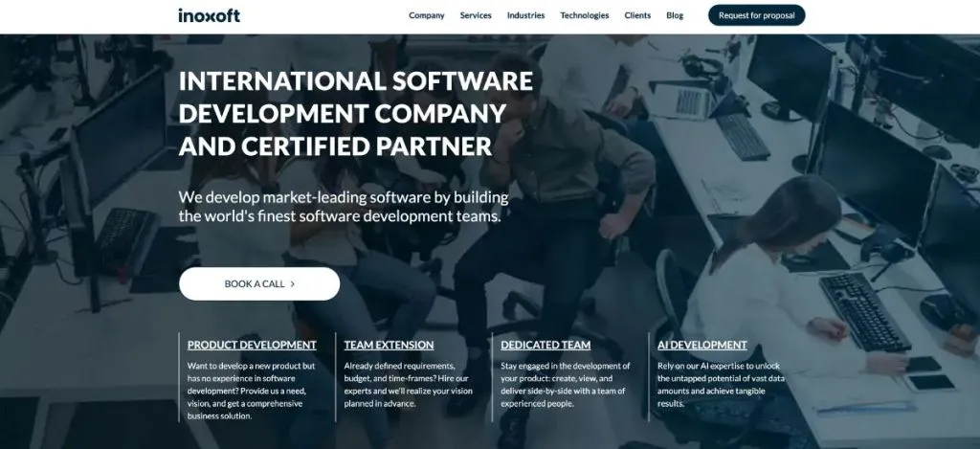Click the Request for proposal button
The width and height of the screenshot is (980, 449).
[756, 15]
